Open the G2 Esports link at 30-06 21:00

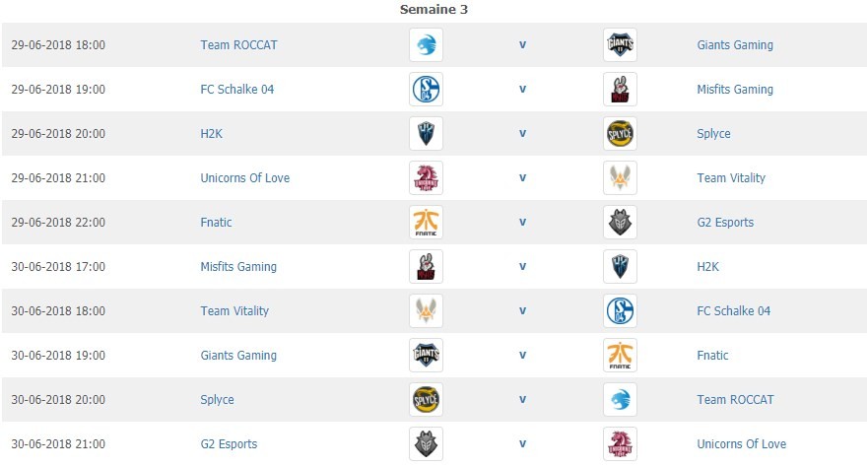click(x=229, y=443)
